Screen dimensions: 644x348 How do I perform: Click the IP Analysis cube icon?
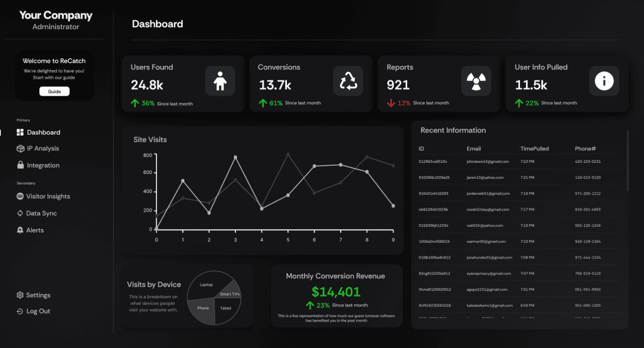click(x=20, y=148)
